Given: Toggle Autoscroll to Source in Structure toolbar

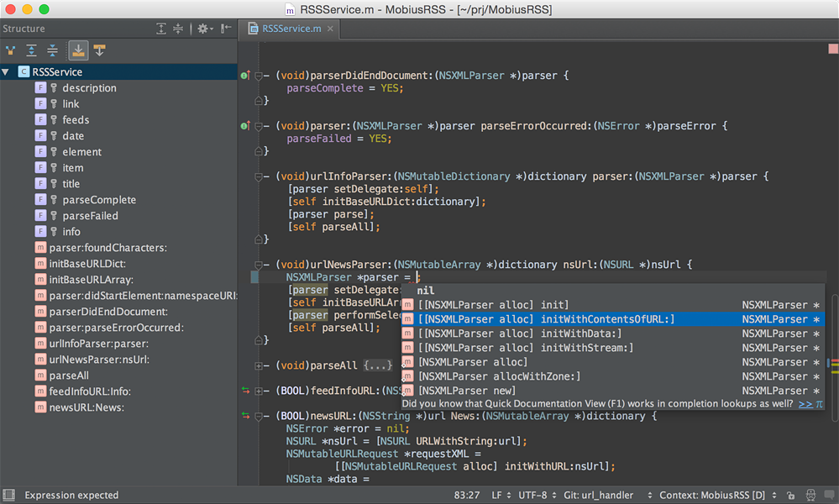Looking at the screenshot, I should [77, 50].
